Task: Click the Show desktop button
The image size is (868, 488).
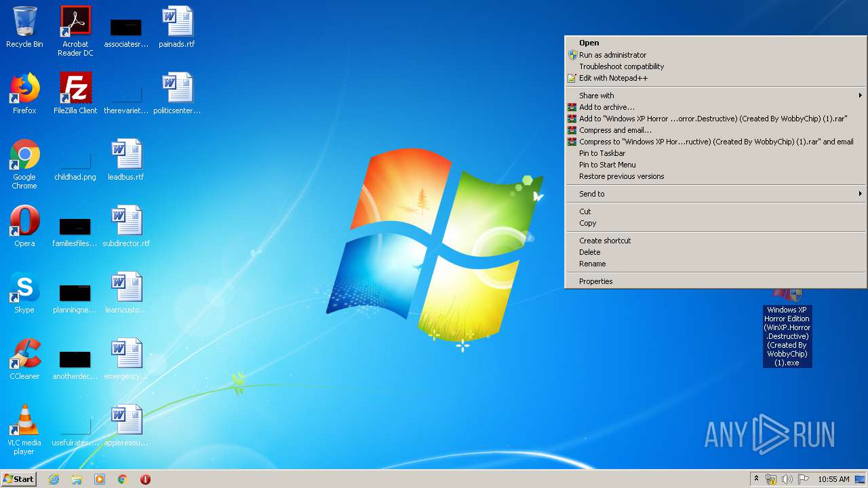Action: [861, 479]
